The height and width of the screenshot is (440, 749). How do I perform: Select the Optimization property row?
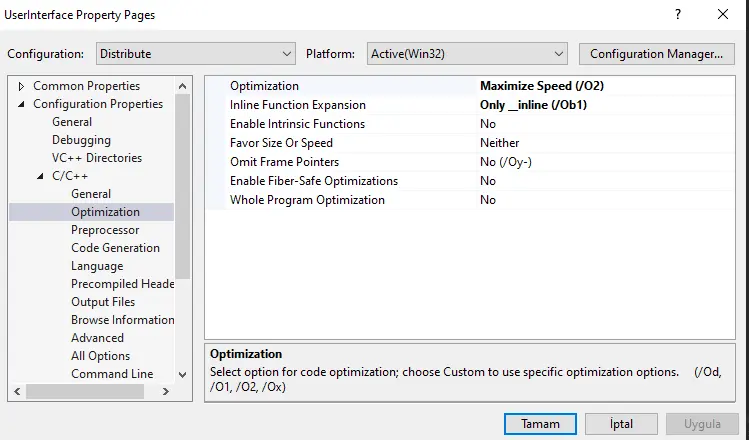[264, 86]
